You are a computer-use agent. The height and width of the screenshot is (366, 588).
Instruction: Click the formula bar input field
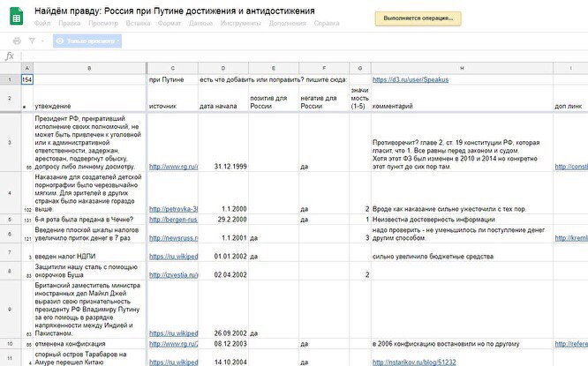pyautogui.click(x=304, y=56)
